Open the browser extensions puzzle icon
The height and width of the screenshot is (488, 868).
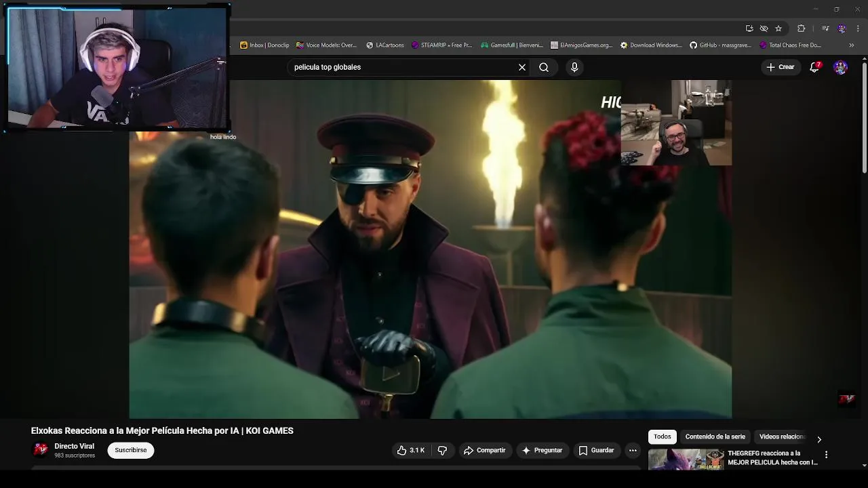[802, 28]
